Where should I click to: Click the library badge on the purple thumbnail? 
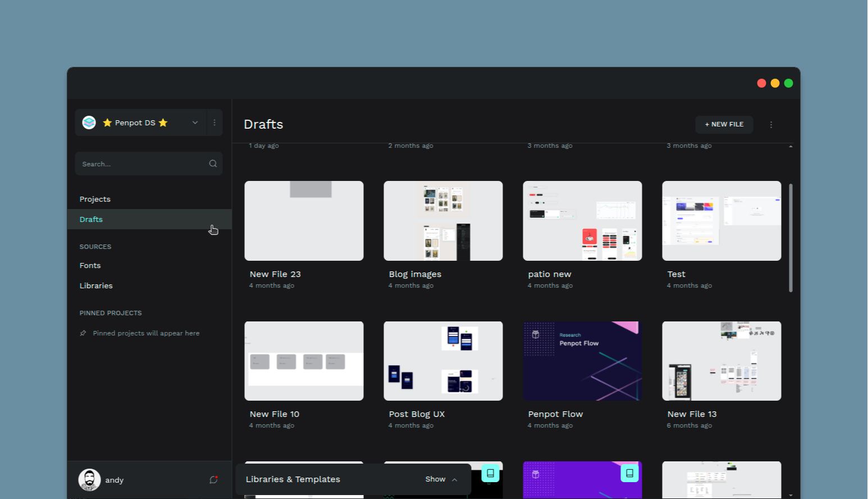point(629,473)
